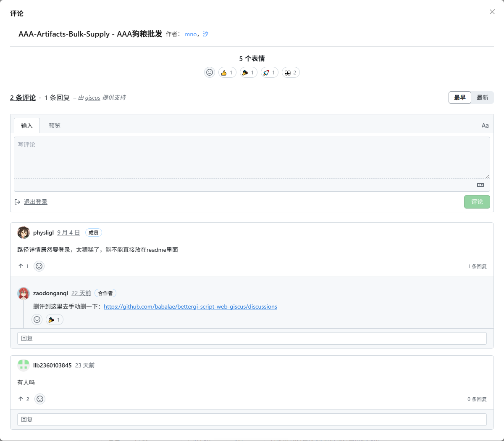Select the 输入 tab

tap(27, 125)
